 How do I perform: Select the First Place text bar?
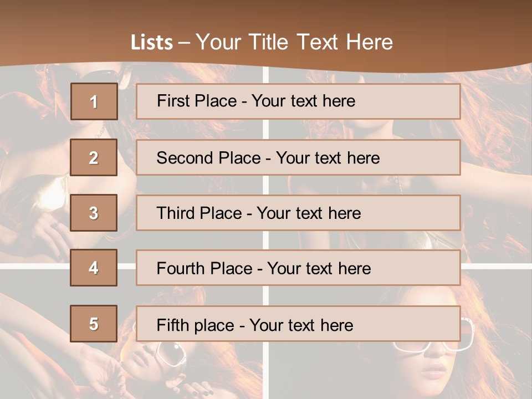pyautogui.click(x=298, y=101)
